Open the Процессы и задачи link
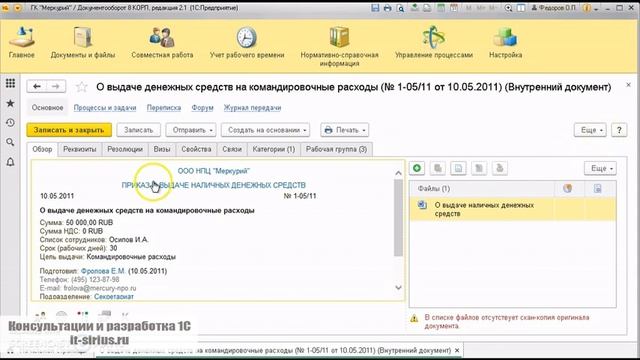Image resolution: width=640 pixels, height=360 pixels. (x=105, y=108)
